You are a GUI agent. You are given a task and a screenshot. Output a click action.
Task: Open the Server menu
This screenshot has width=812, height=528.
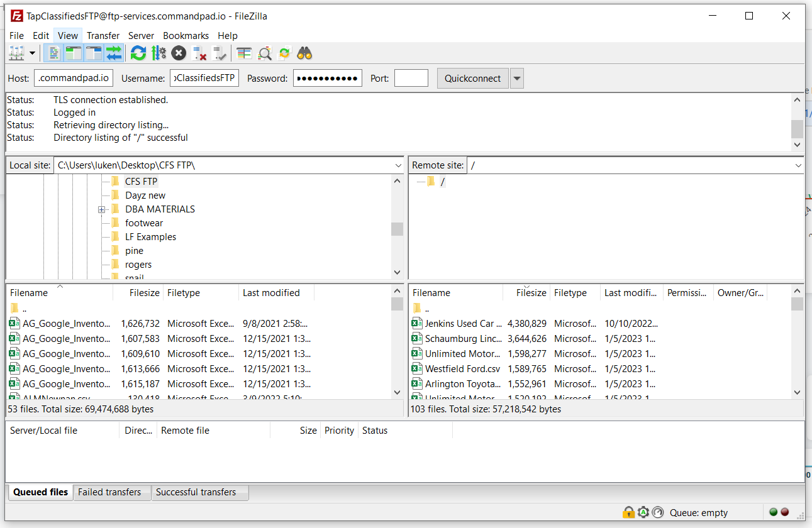pos(142,36)
